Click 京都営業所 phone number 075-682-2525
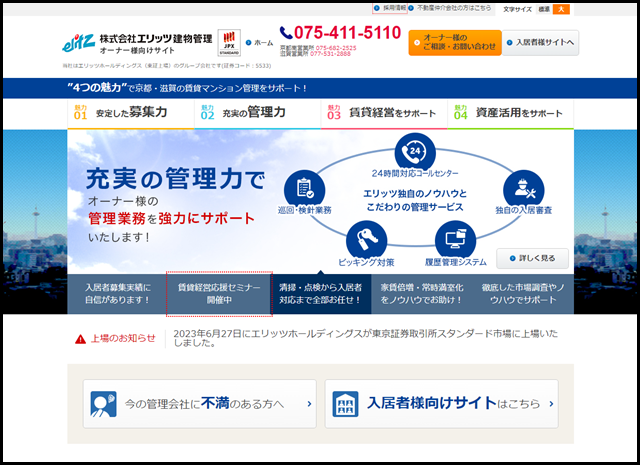 (336, 48)
